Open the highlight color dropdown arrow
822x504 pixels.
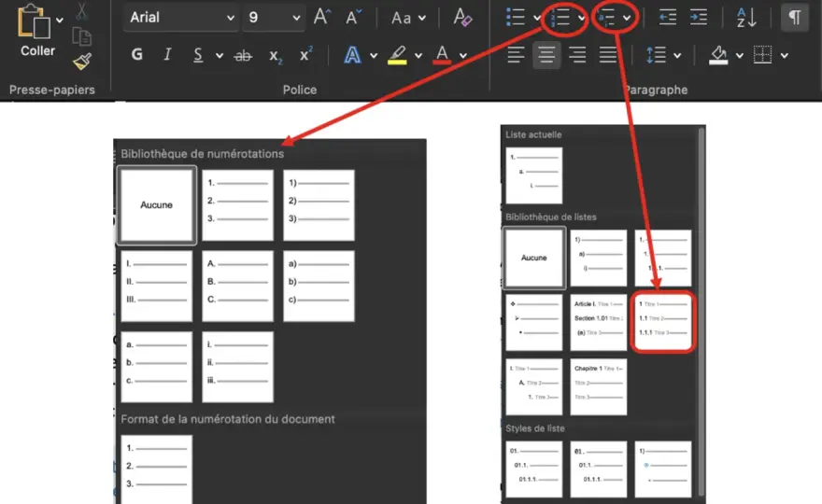418,56
